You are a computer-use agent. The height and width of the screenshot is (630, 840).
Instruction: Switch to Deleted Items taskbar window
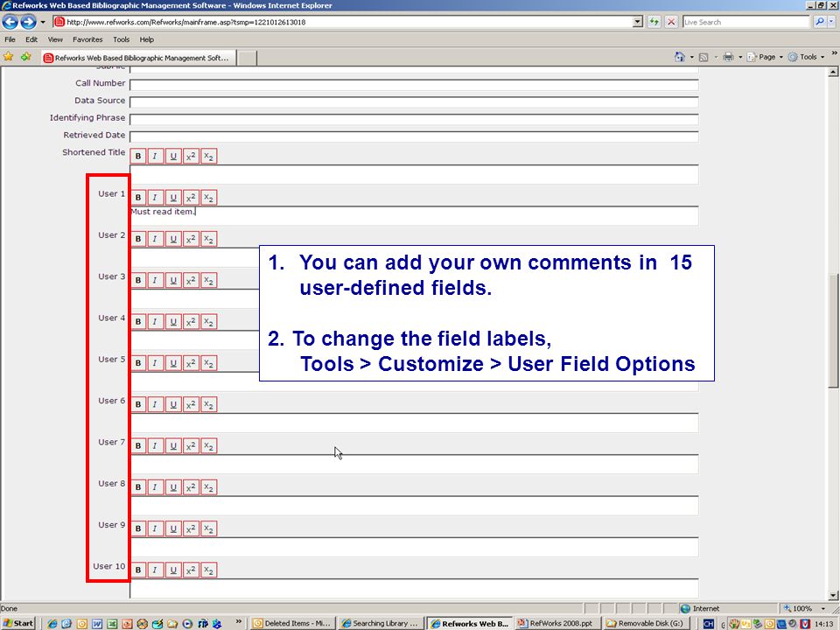(293, 623)
